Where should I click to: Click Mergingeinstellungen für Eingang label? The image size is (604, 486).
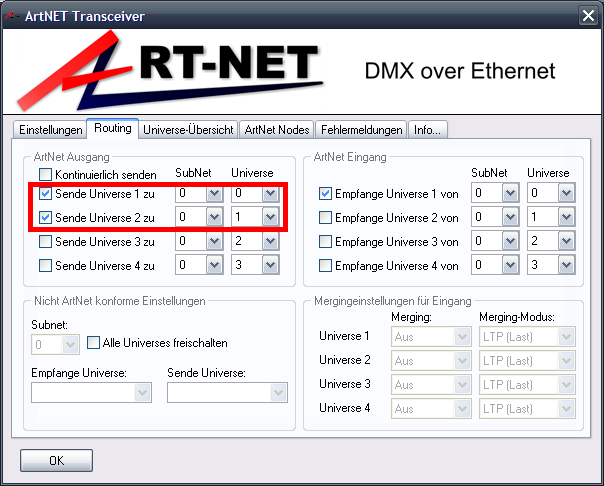(x=393, y=301)
